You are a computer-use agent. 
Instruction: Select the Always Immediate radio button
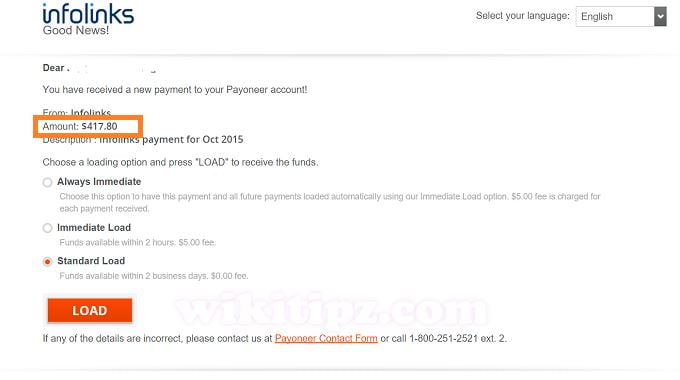click(47, 182)
